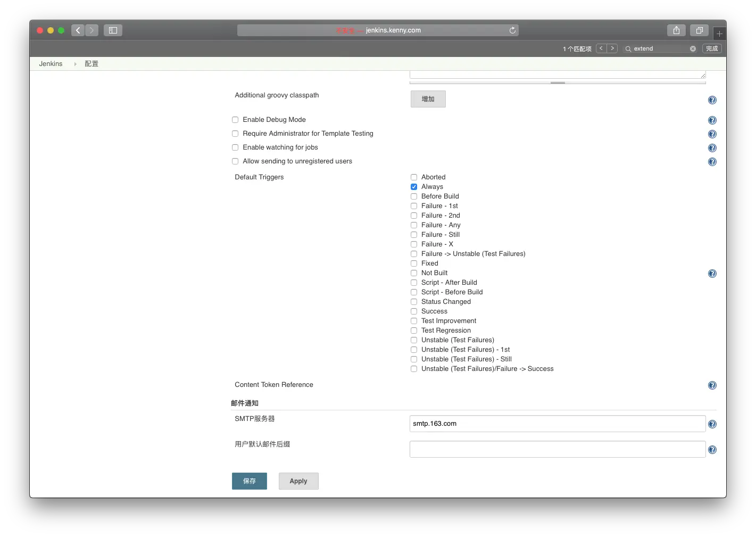
Task: Open help for Allow sending to unregistered users
Action: click(x=712, y=162)
